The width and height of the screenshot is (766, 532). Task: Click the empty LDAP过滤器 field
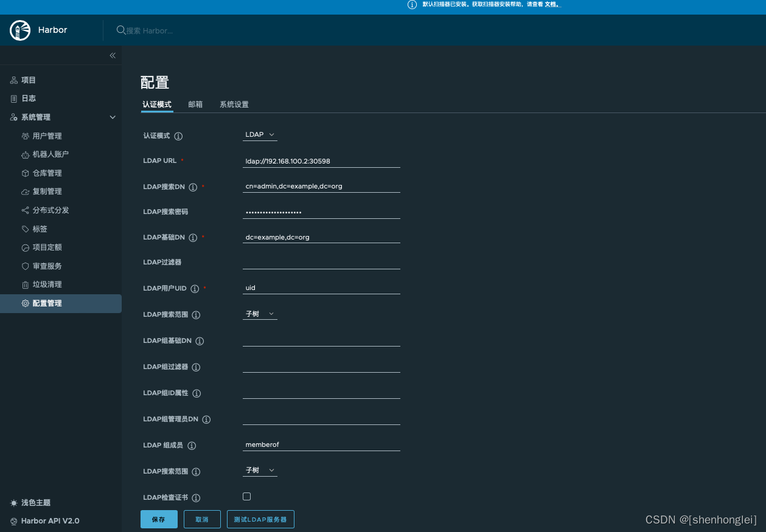pos(321,263)
